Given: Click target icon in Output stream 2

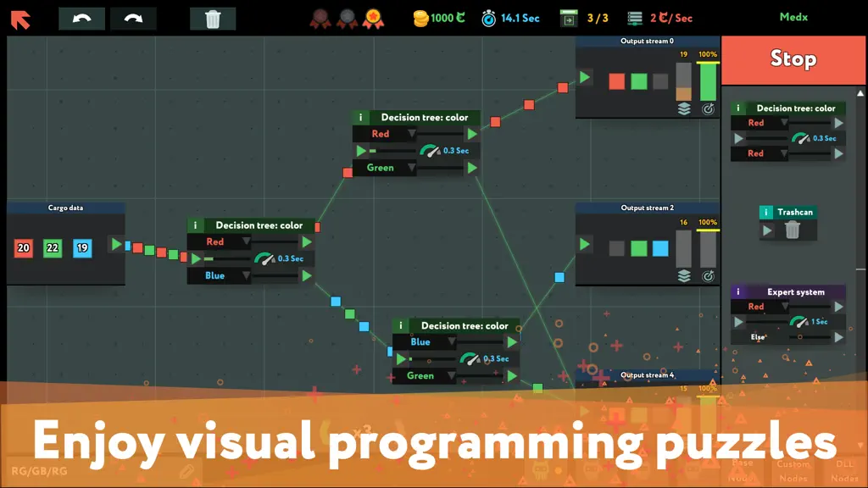Looking at the screenshot, I should click(708, 276).
